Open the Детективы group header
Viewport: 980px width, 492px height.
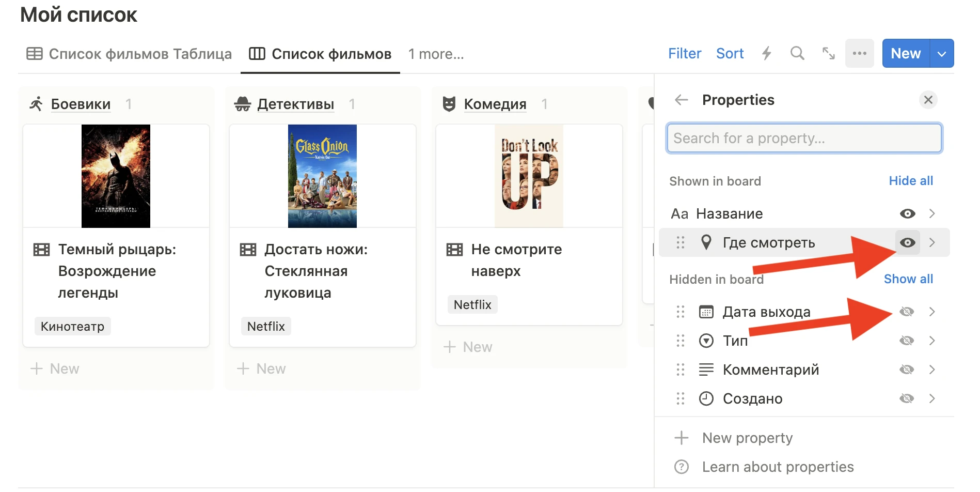pos(296,104)
